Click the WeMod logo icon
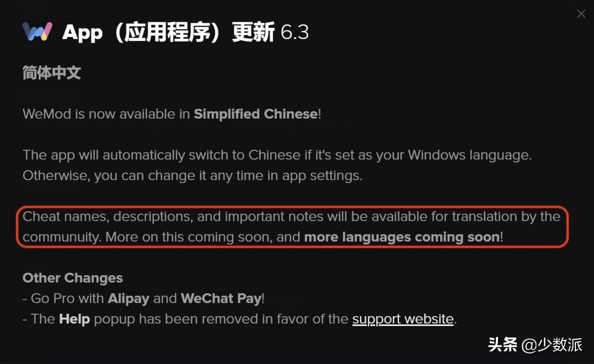The image size is (594, 364). tap(37, 31)
